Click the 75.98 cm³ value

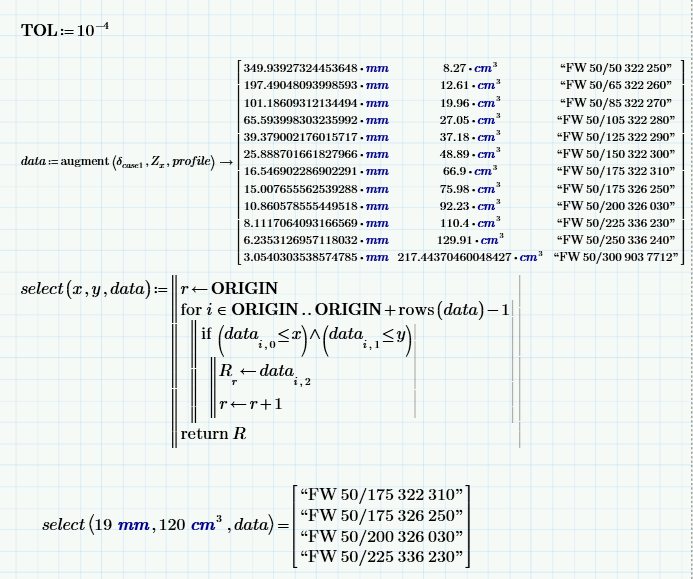[470, 188]
